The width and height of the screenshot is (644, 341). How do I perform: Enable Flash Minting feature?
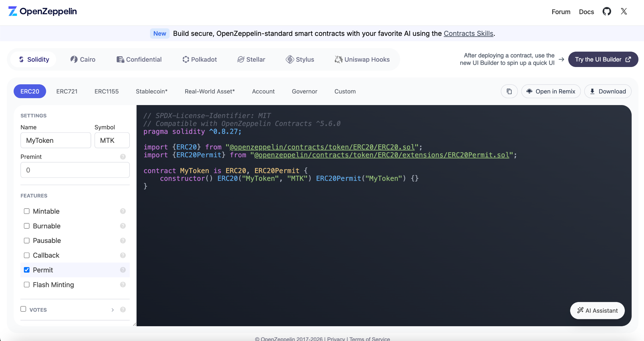tap(27, 285)
